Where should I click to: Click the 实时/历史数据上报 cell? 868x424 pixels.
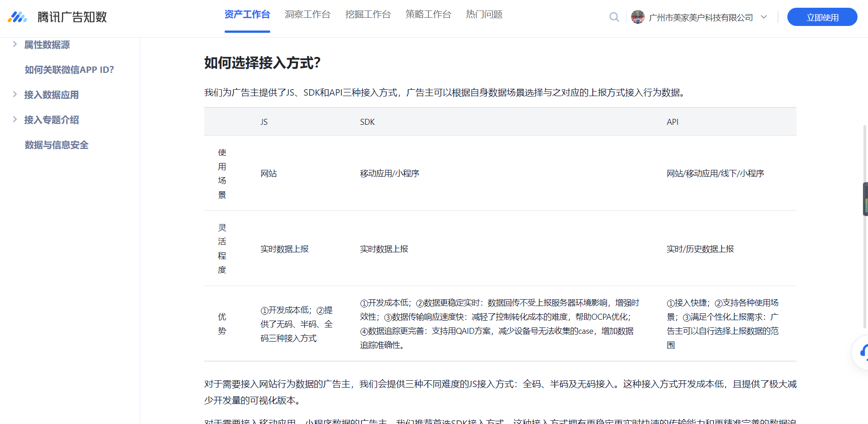click(700, 249)
